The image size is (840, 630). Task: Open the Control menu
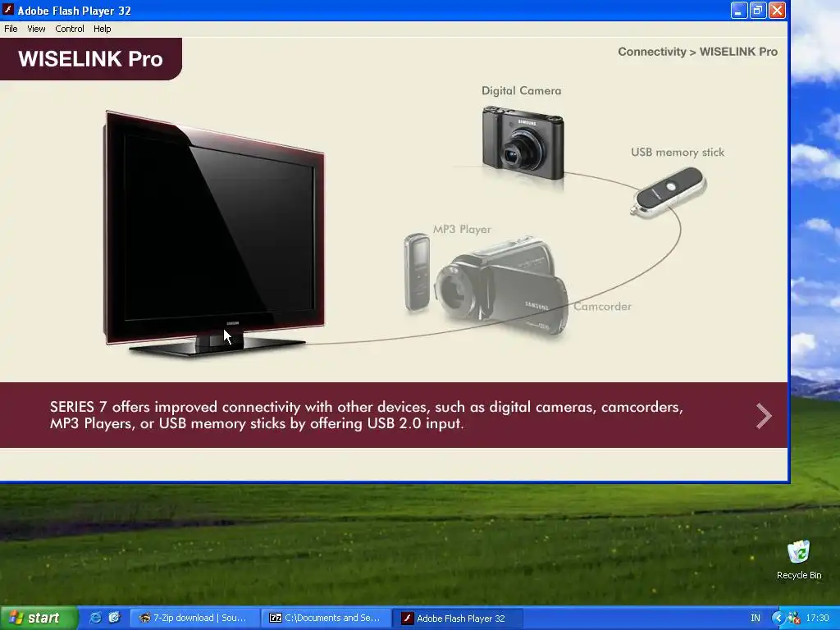70,29
